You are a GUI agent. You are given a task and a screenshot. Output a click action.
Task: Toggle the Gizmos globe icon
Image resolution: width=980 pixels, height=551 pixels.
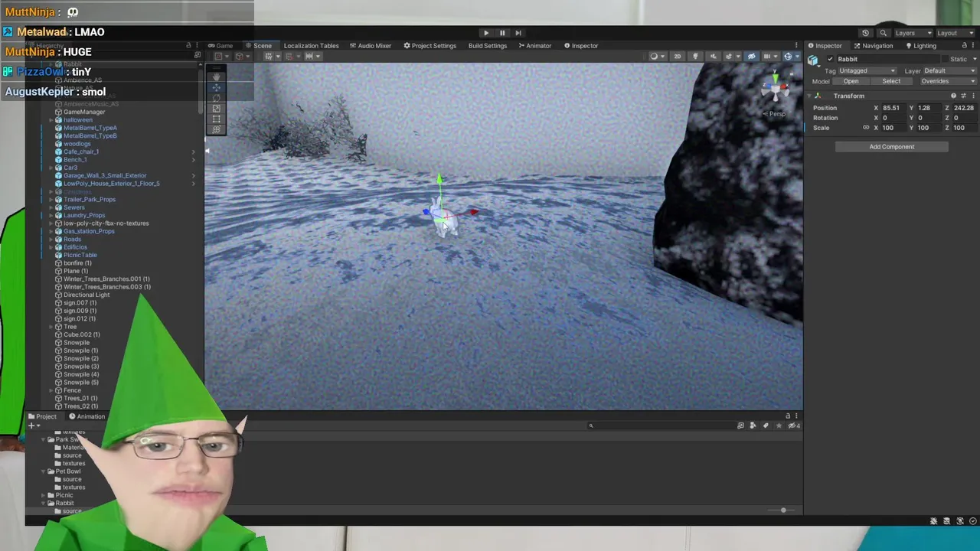[x=788, y=56]
